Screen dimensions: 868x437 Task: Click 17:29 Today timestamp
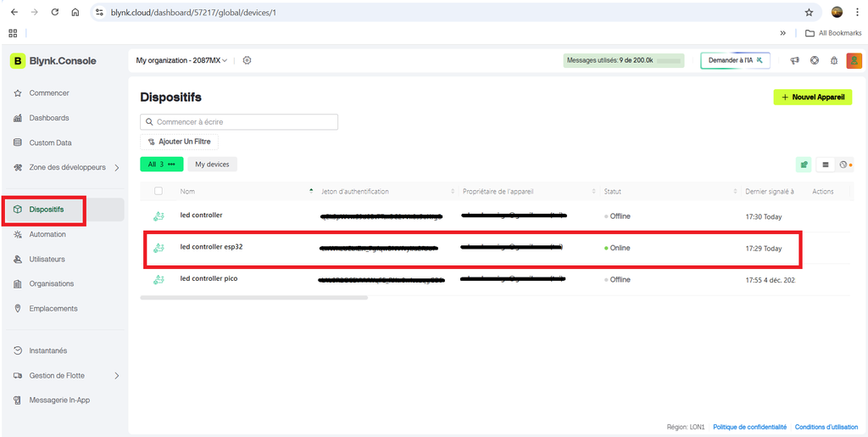tap(764, 249)
